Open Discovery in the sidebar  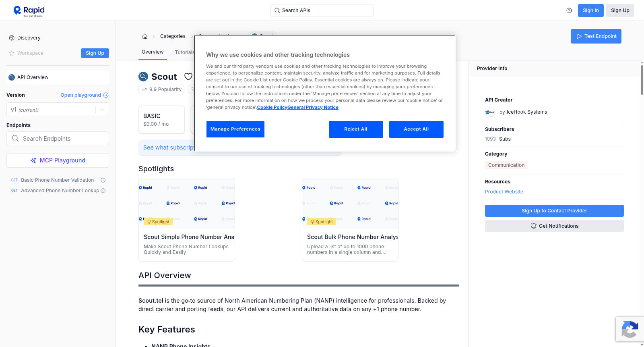[x=29, y=38]
